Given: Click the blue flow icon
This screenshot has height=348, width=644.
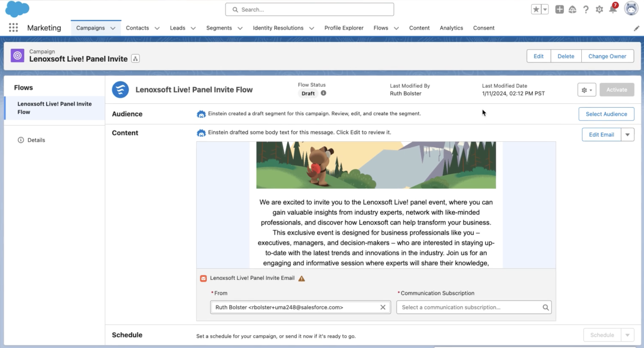Looking at the screenshot, I should point(120,90).
